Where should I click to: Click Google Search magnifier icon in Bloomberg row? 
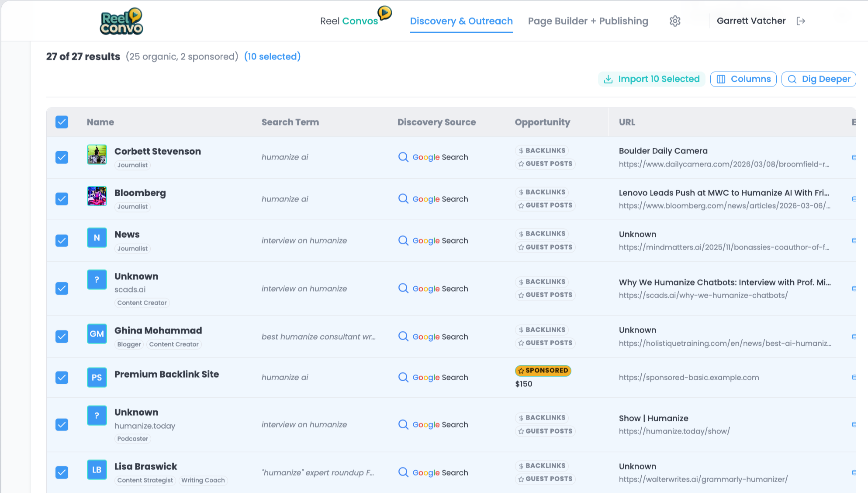coord(403,199)
